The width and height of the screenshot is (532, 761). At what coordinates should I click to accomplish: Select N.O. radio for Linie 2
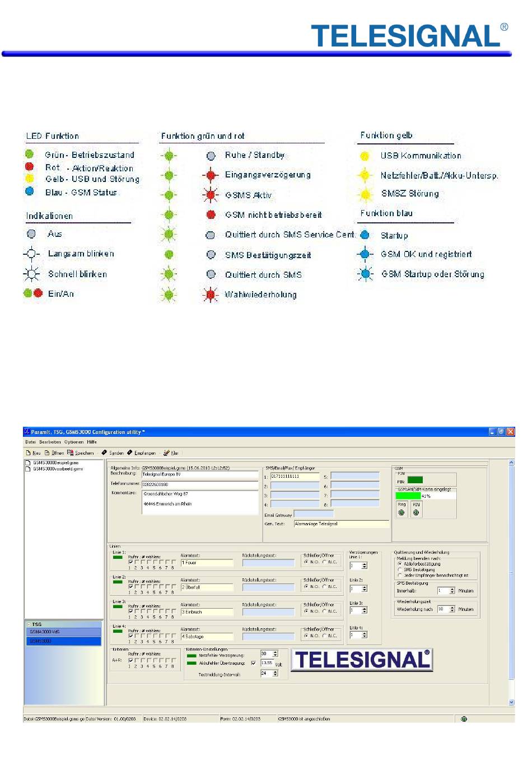[306, 586]
